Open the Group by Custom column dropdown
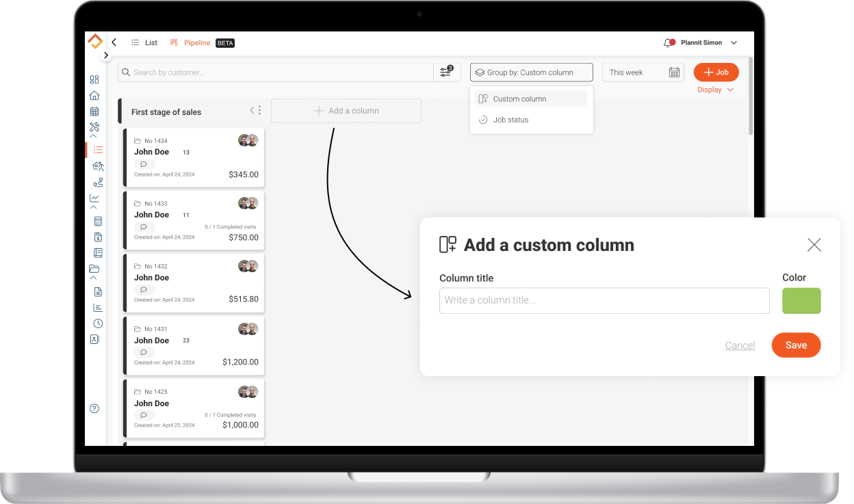 click(531, 72)
